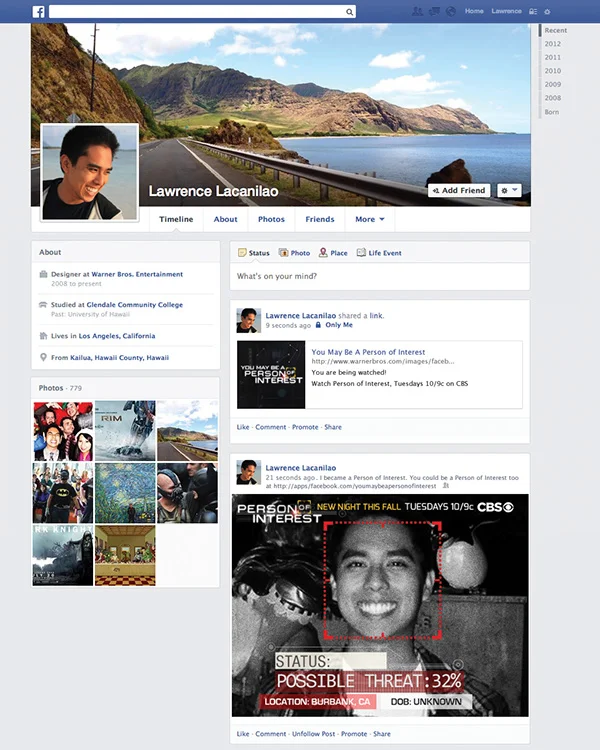Click the Place pin icon
Image resolution: width=600 pixels, height=750 pixels.
(323, 252)
